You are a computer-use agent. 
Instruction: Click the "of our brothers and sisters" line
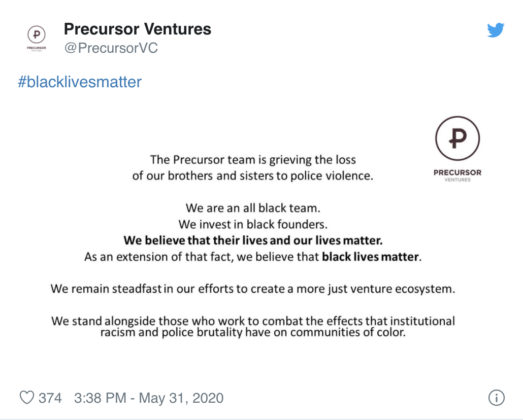tap(253, 176)
